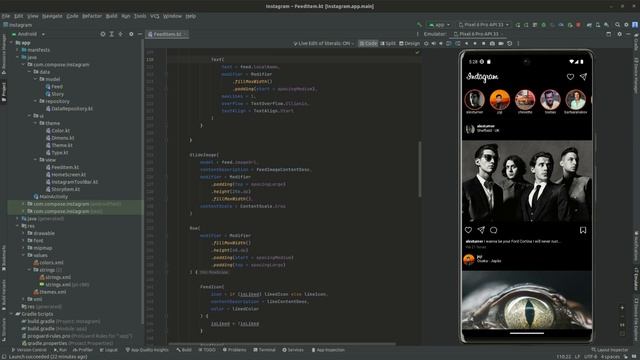Image resolution: width=640 pixels, height=360 pixels.
Task: Open the VCS menu
Action: click(x=154, y=16)
